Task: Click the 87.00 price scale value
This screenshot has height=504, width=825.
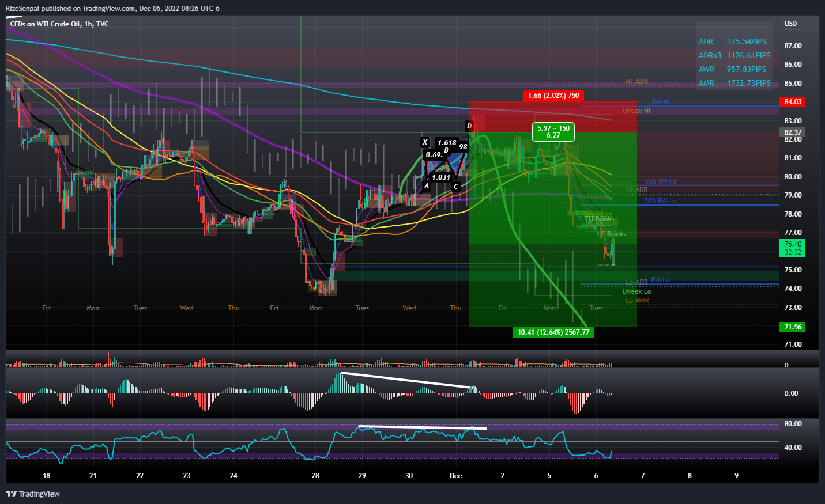Action: (x=793, y=46)
